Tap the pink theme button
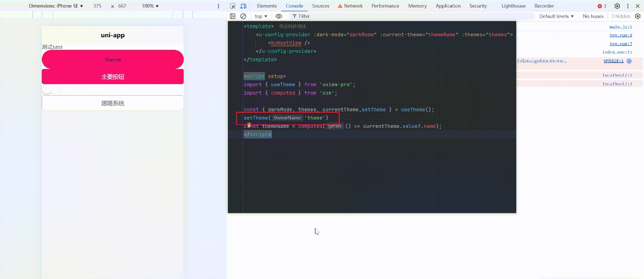Screen dimensions: 644x279 [113, 59]
